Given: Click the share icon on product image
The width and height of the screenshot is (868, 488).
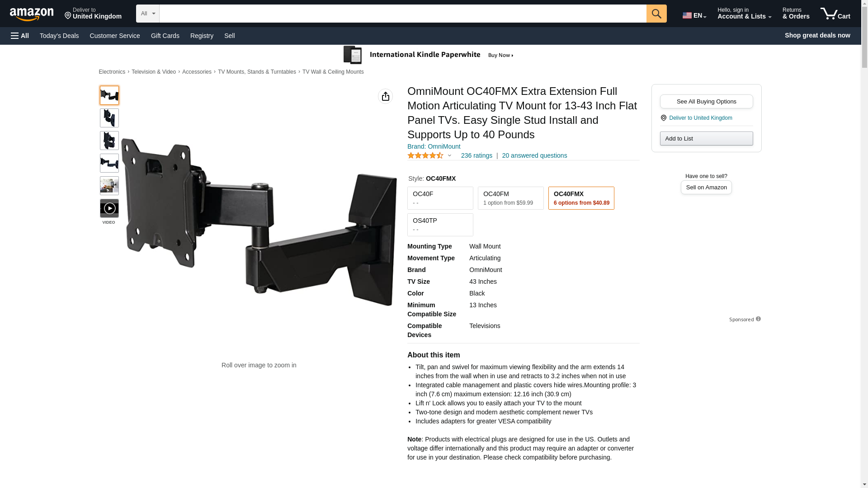Looking at the screenshot, I should click(x=385, y=96).
